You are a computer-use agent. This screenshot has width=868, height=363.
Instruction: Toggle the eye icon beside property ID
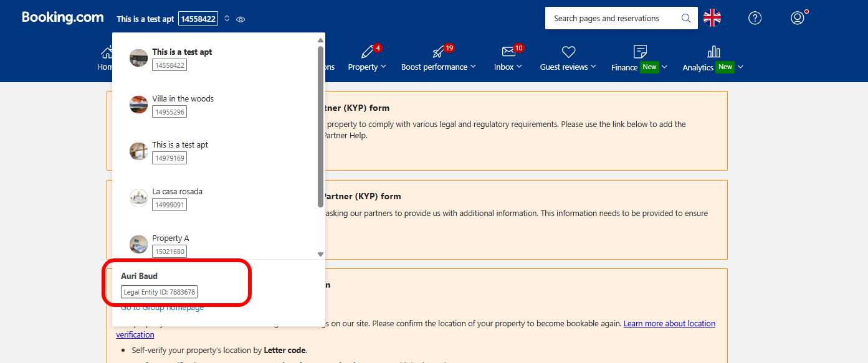coord(241,19)
